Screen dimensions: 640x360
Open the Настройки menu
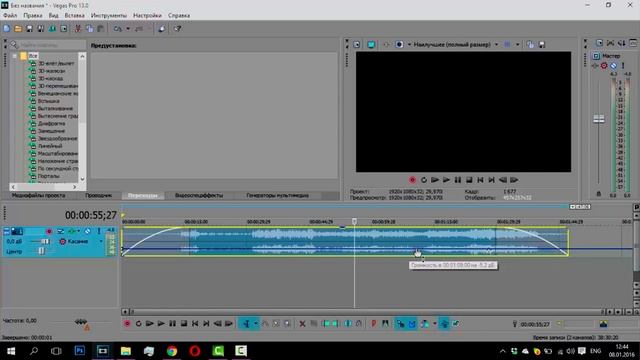pos(147,16)
